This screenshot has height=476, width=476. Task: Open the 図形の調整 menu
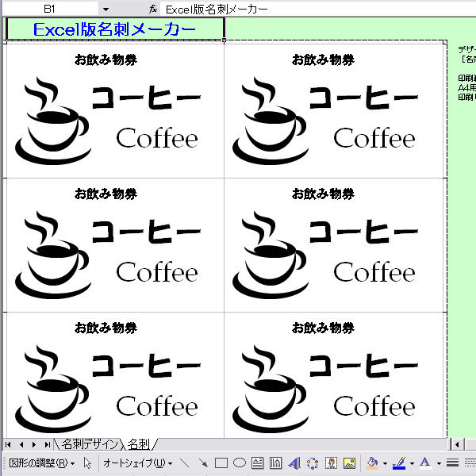(x=40, y=463)
